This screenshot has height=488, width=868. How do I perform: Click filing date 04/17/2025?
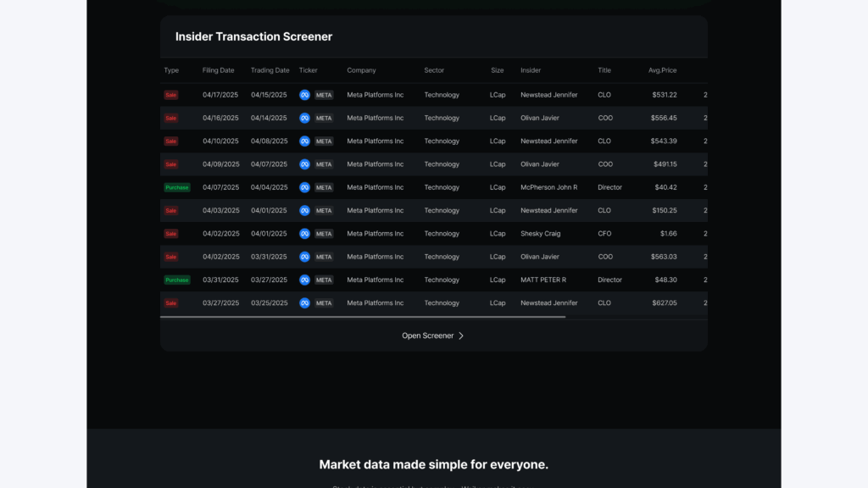pos(220,95)
